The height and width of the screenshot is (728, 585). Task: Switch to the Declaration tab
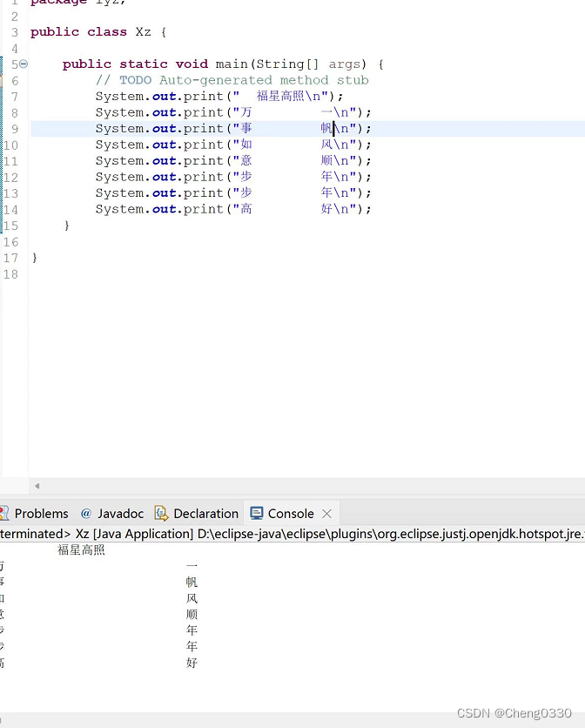[197, 514]
